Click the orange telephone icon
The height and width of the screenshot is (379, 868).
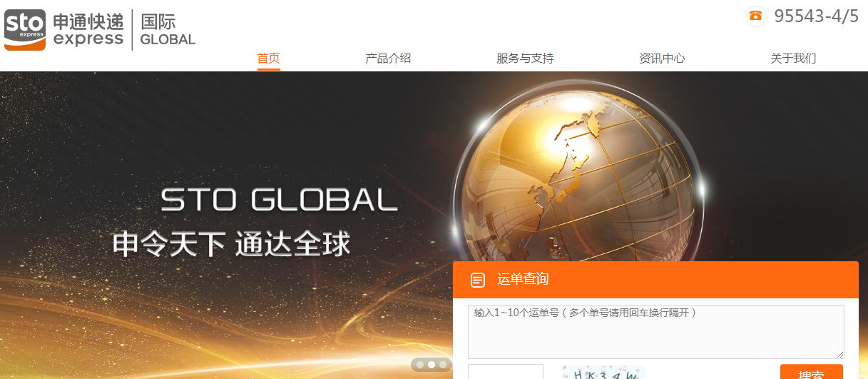756,16
